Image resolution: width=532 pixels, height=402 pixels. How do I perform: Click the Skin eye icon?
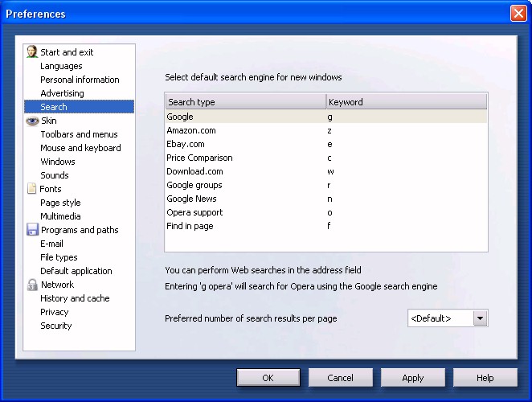pos(32,121)
